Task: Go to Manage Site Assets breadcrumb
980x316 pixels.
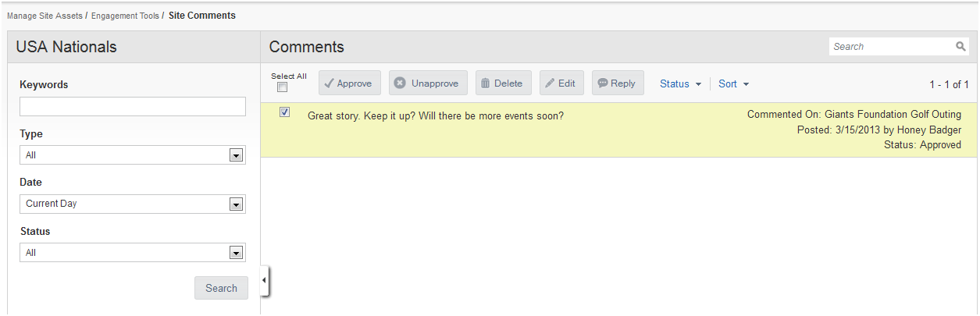Action: [45, 16]
